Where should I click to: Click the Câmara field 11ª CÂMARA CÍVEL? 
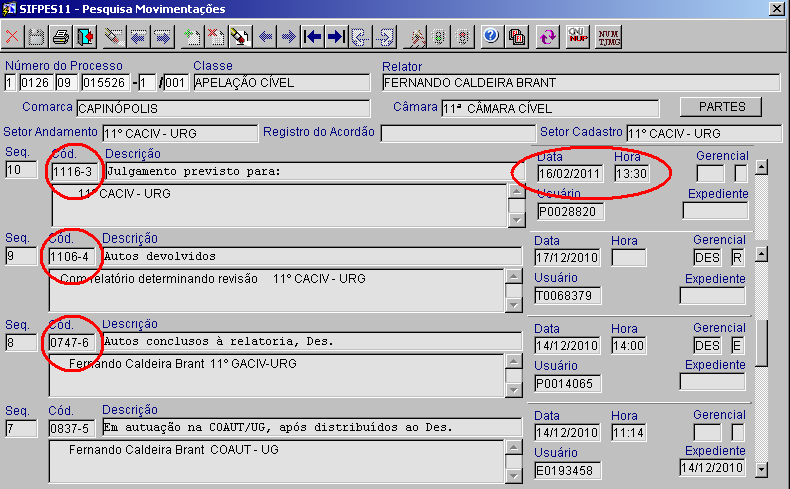[550, 108]
